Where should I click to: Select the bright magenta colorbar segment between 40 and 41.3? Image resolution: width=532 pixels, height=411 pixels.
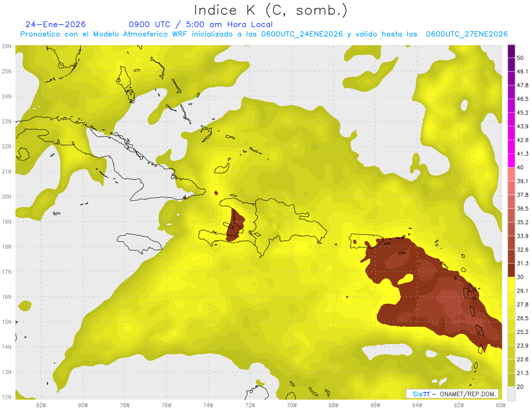coord(511,160)
